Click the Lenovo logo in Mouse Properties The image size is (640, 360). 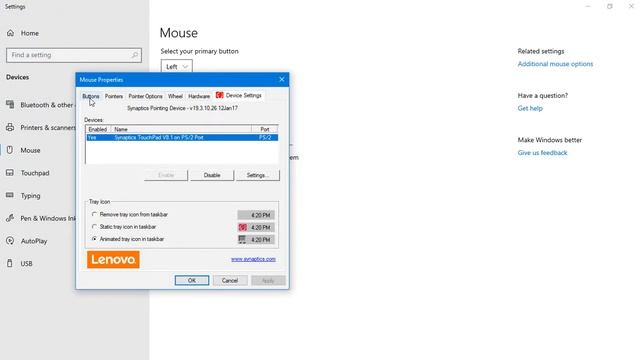tap(113, 260)
